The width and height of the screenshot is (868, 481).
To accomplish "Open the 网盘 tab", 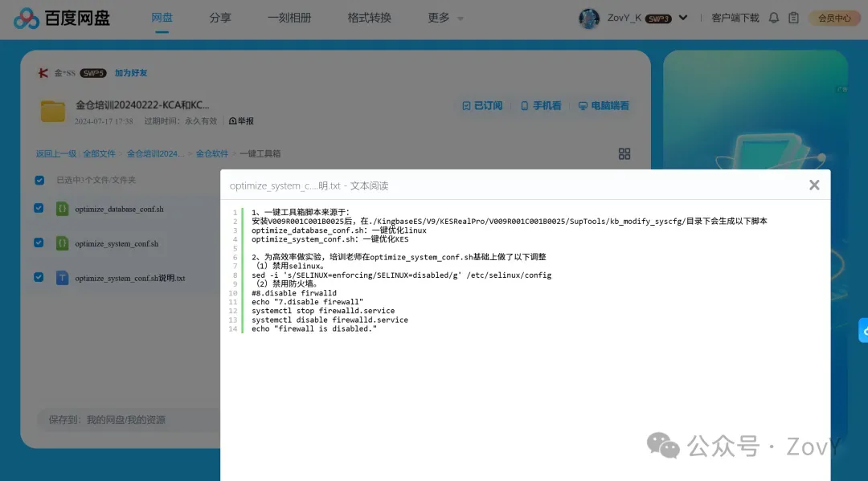I will coord(162,18).
